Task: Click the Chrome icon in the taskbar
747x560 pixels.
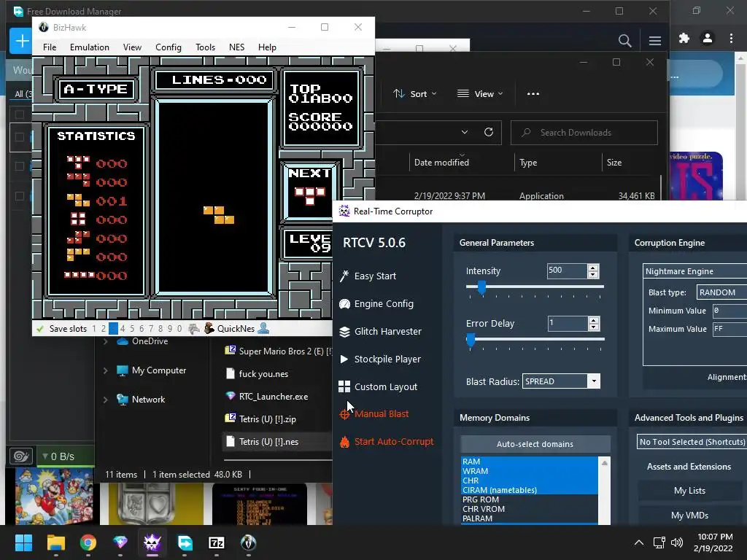Action: pos(88,542)
